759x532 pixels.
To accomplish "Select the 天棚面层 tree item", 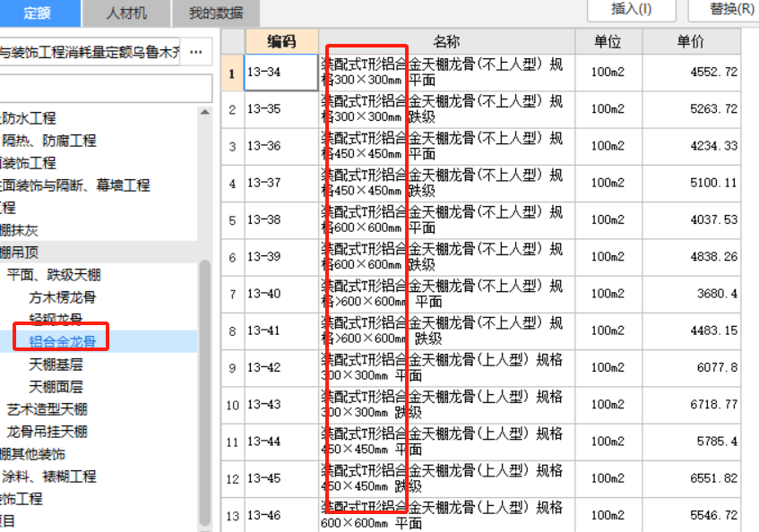I will (56, 387).
